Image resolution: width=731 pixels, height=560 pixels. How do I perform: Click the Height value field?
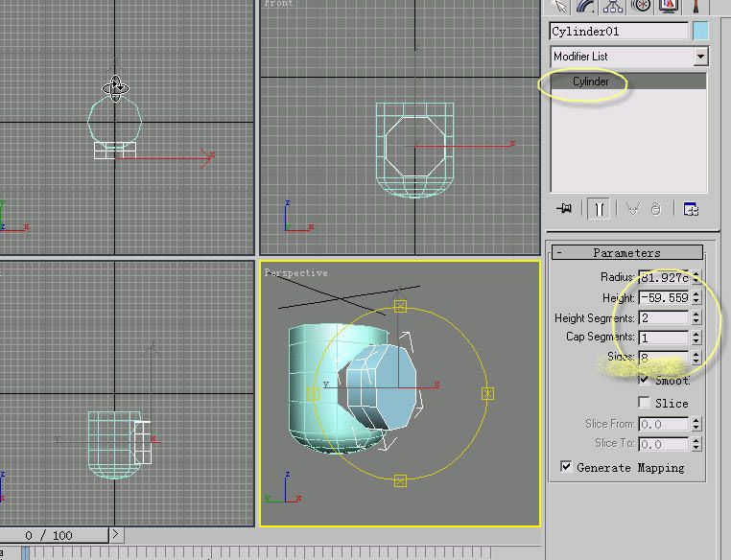[x=664, y=297]
